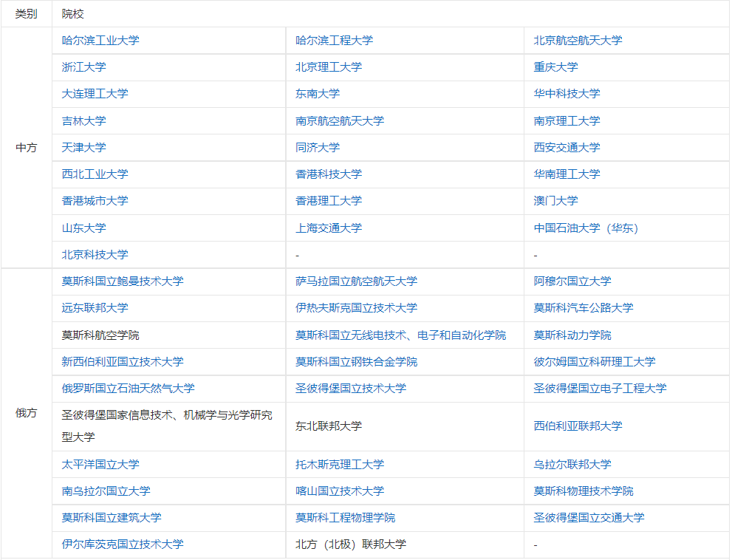Open the 香港科技大学 link
The width and height of the screenshot is (732, 560).
click(329, 174)
